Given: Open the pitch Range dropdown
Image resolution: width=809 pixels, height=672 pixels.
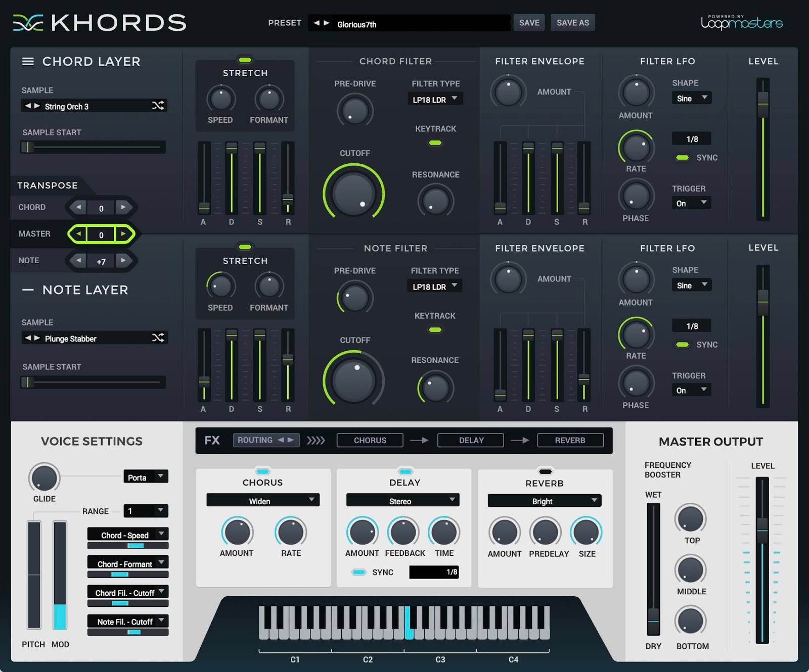Looking at the screenshot, I should point(146,511).
